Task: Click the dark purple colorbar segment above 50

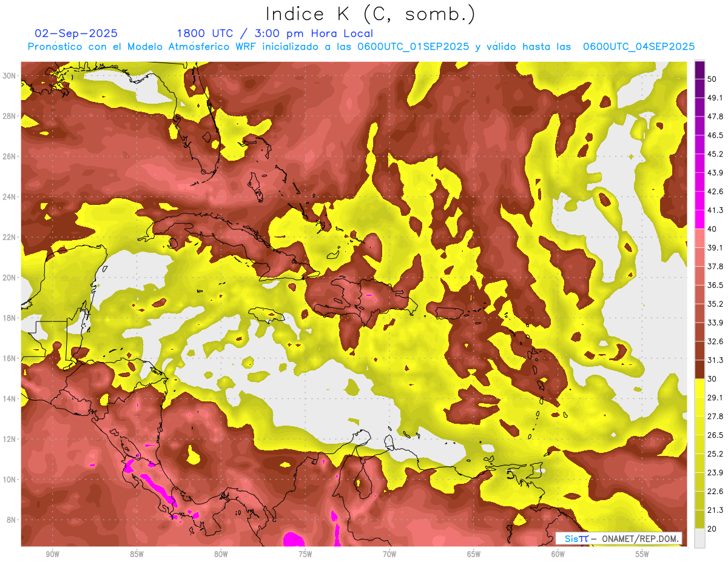Action: point(699,70)
